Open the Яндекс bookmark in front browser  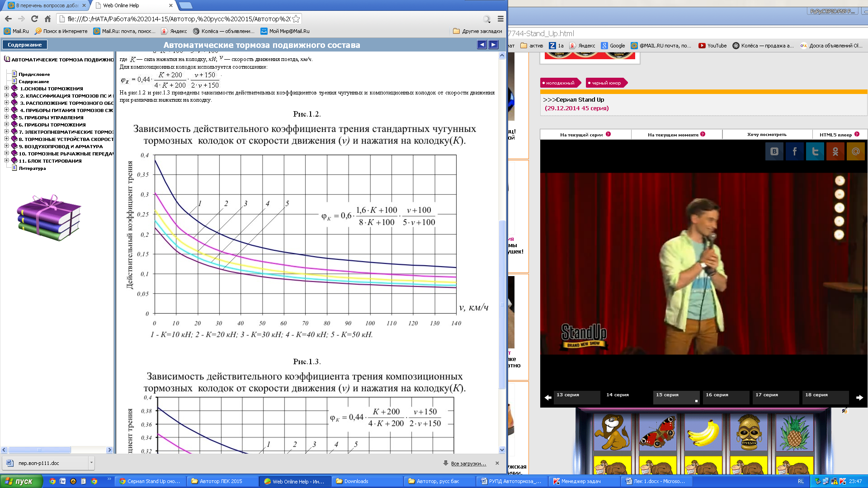coord(174,31)
